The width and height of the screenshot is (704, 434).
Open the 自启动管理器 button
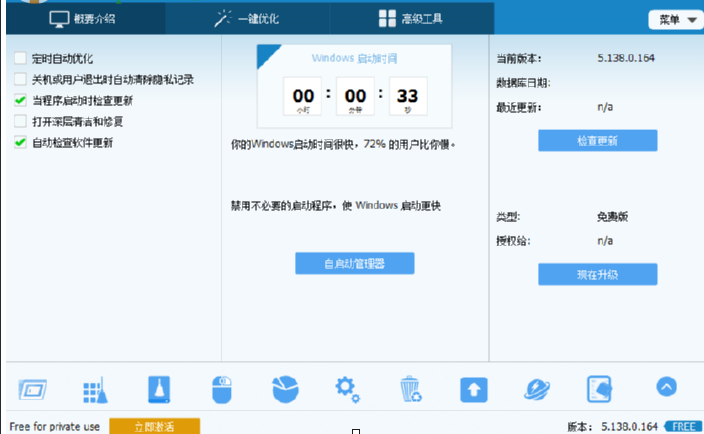355,263
